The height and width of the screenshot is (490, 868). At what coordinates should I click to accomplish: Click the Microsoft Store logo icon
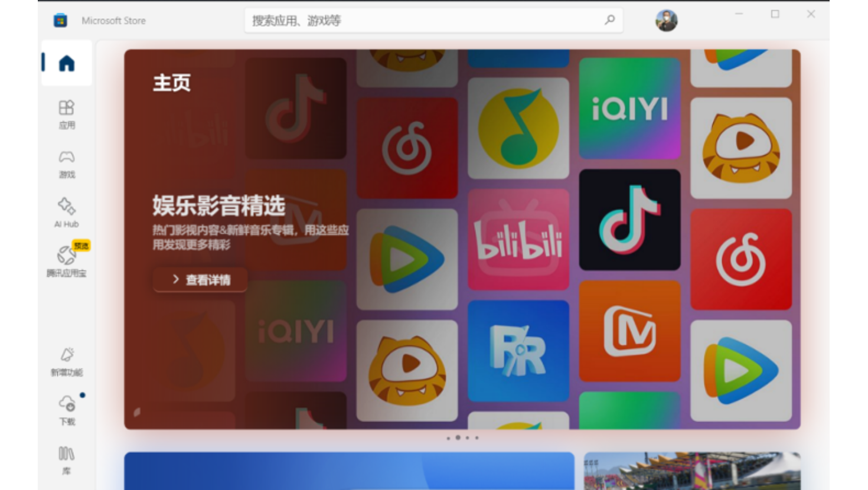60,21
